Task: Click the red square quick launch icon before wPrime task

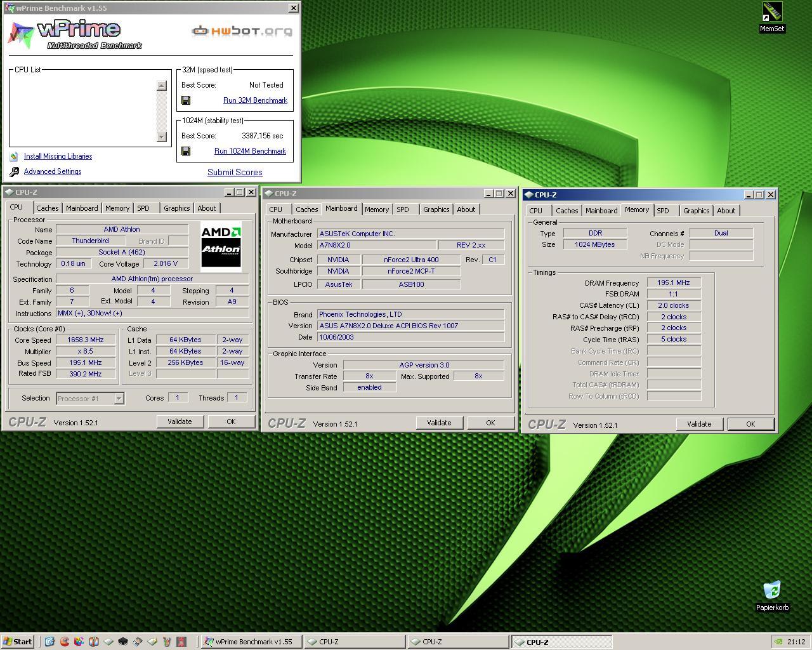Action: tap(181, 642)
